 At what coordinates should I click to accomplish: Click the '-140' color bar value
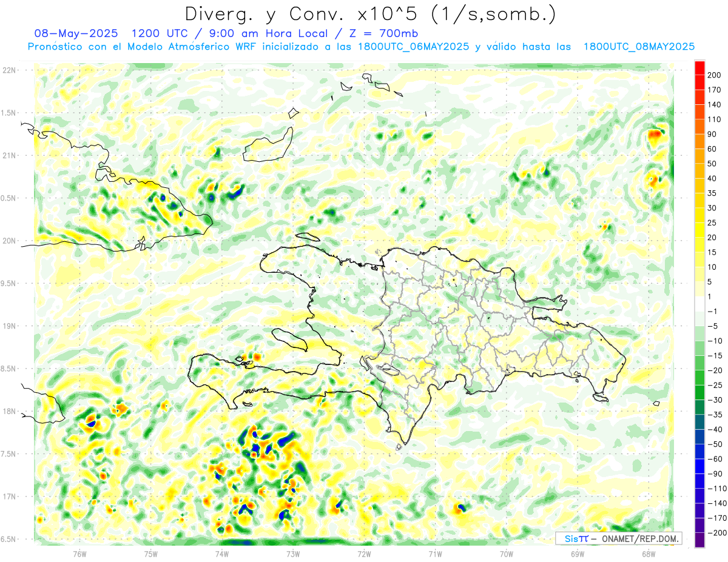click(716, 503)
